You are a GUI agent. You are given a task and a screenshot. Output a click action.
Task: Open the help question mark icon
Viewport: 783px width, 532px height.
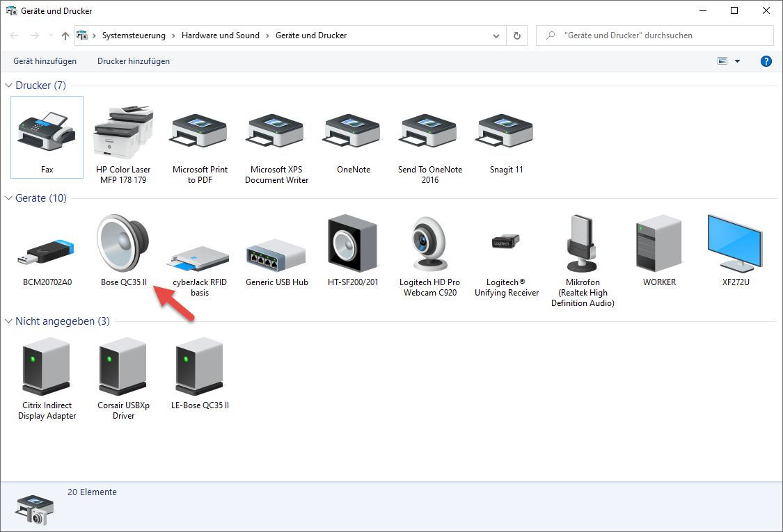click(766, 61)
